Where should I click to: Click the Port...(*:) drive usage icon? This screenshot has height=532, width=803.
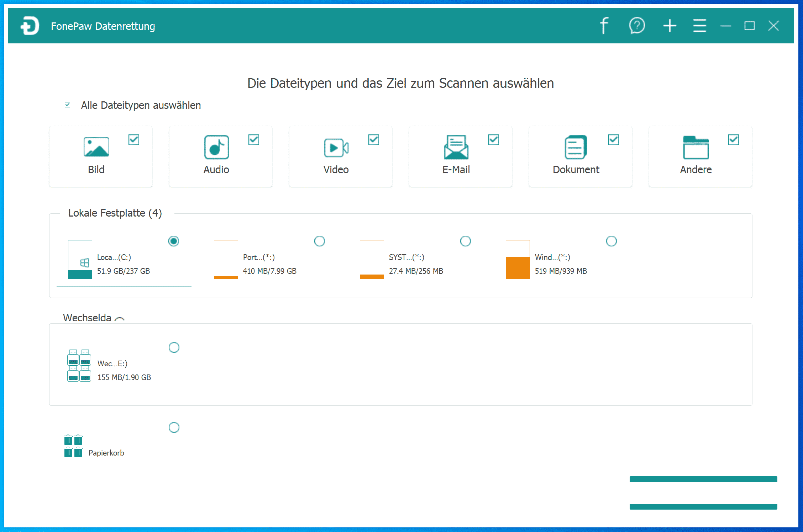coord(226,259)
